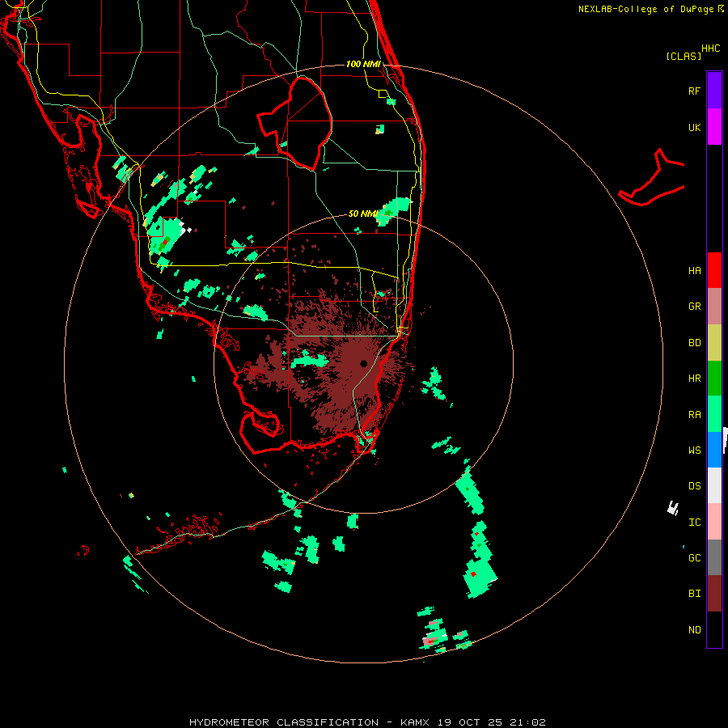This screenshot has width=728, height=728.
Task: Click the '19 OCT 25 21:02' timestamp
Action: pos(493,722)
